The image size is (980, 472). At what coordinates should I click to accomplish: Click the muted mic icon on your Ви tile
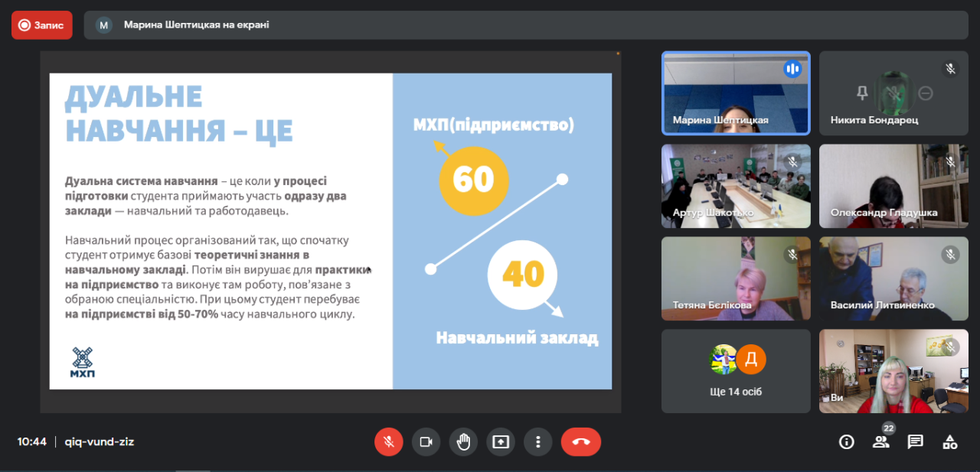tap(950, 347)
